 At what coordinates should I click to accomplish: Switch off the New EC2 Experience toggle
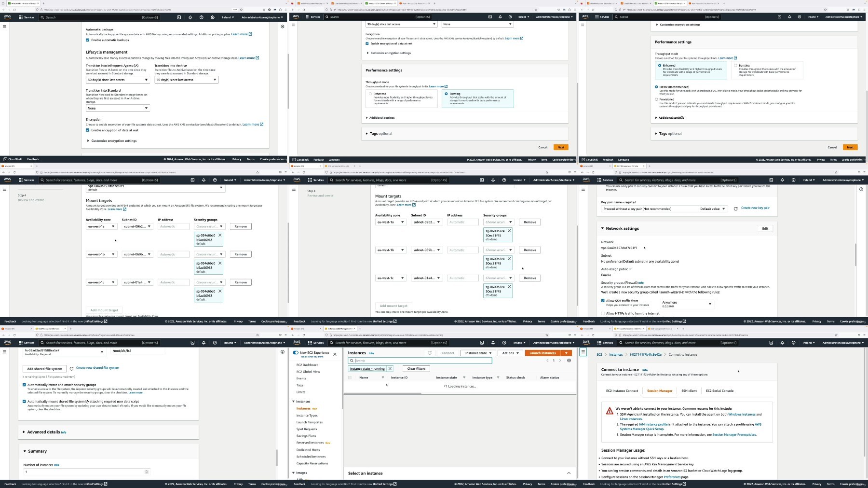296,352
